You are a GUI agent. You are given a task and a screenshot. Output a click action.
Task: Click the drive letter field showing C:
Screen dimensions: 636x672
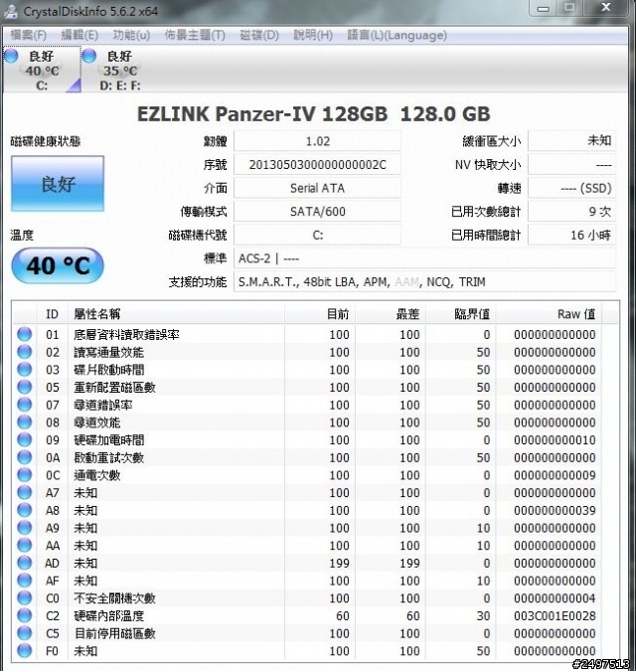pyautogui.click(x=318, y=235)
